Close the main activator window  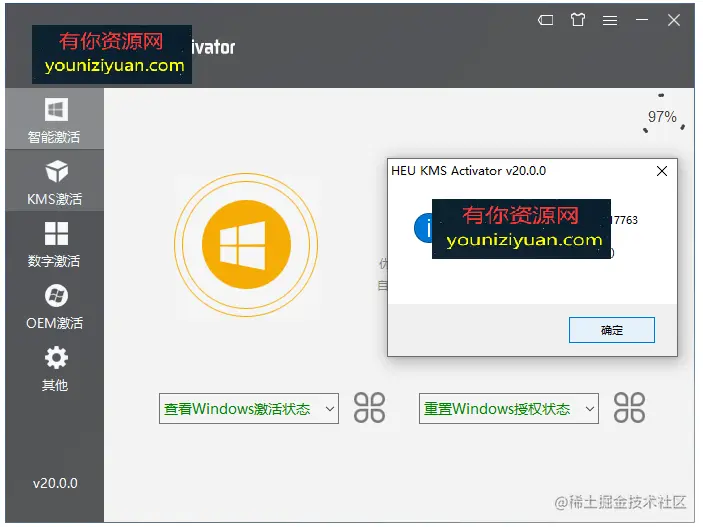coord(674,20)
